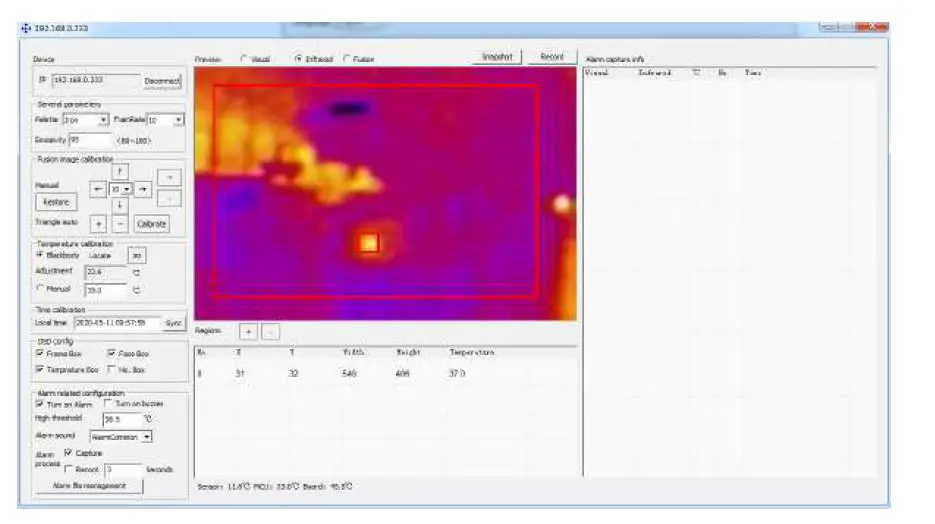Toggle the alarm Capture checkbox

coord(69,453)
